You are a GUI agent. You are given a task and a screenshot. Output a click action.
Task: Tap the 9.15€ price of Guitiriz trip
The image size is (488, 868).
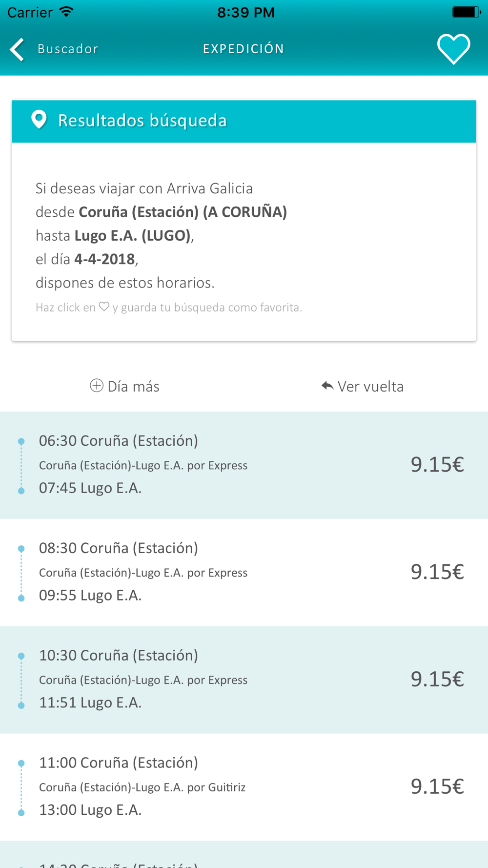(437, 787)
